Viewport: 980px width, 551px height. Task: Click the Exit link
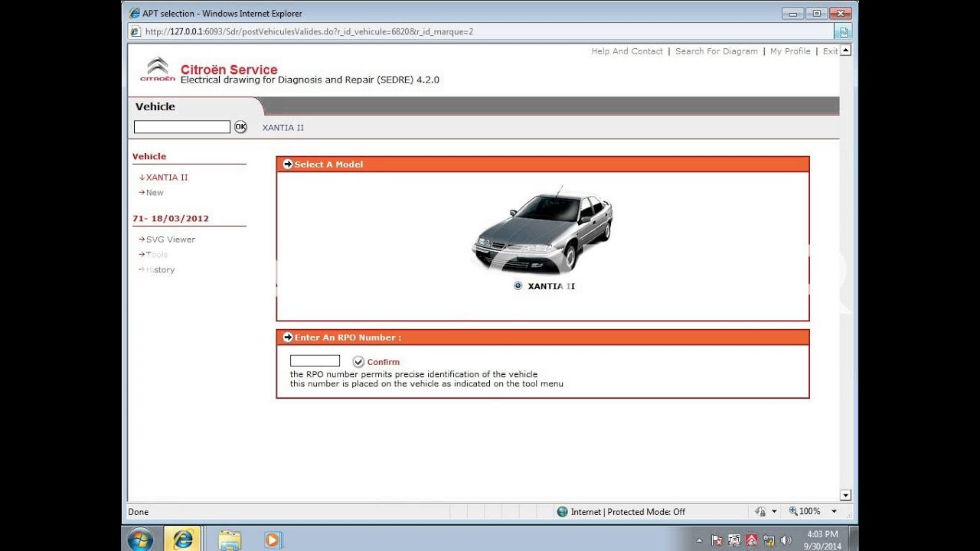click(x=830, y=51)
